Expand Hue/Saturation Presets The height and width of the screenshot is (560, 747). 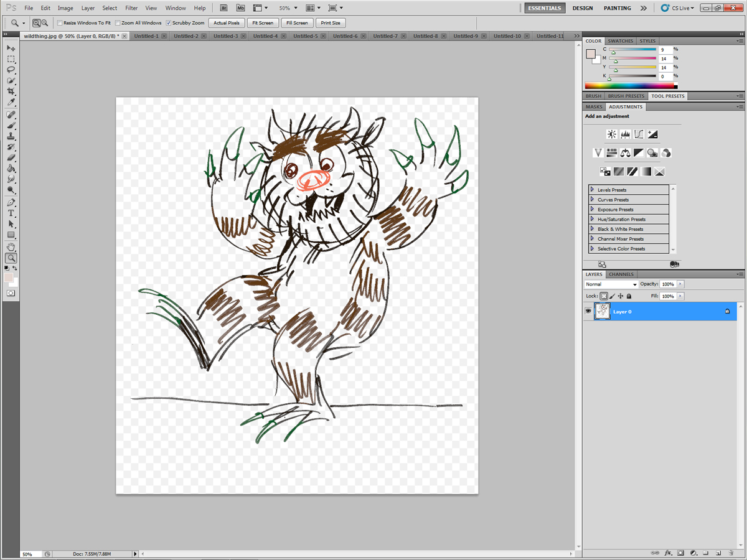click(592, 219)
